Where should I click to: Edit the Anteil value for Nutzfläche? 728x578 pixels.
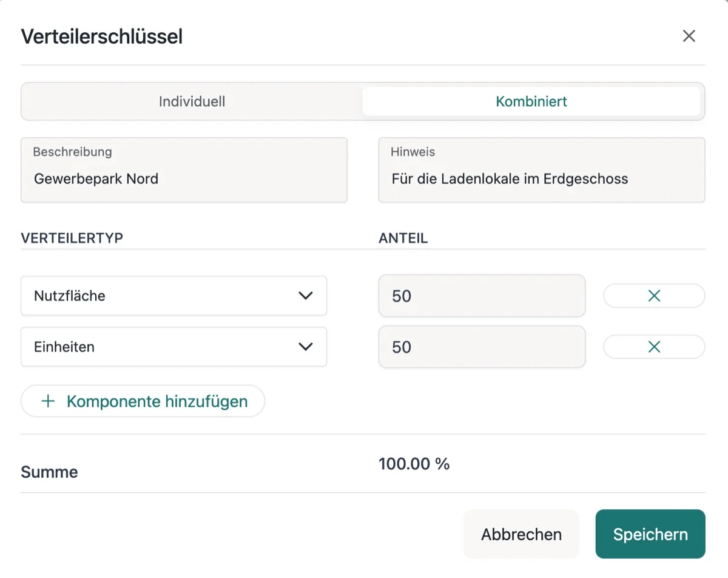coord(482,296)
